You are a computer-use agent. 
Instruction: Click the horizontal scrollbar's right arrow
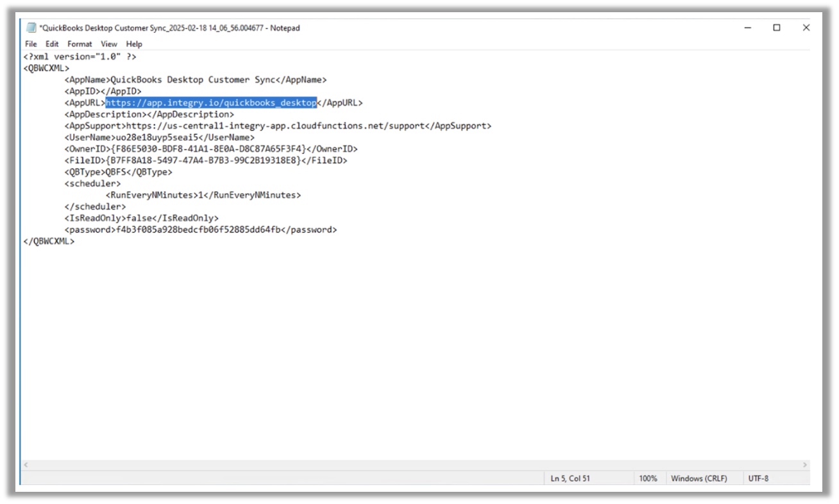804,465
